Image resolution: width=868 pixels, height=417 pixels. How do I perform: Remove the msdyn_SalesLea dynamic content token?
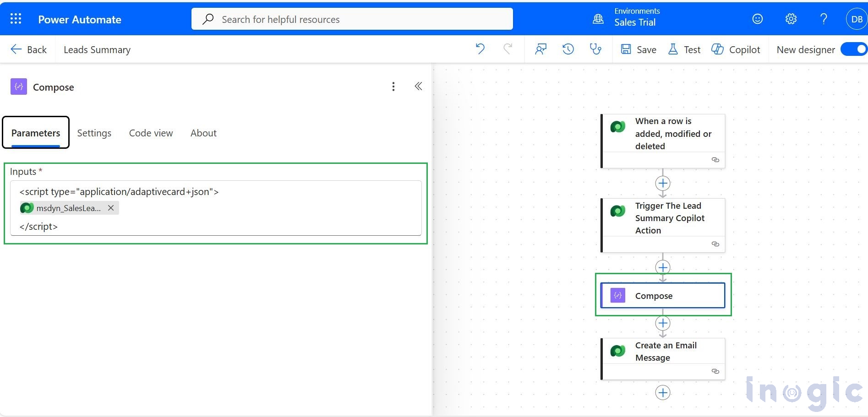(x=110, y=208)
